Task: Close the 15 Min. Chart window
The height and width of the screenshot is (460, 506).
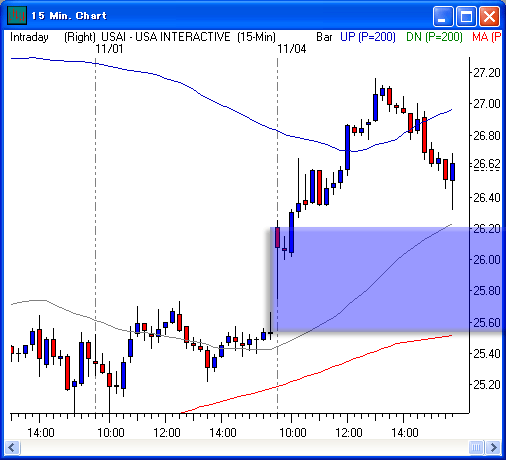Action: click(x=489, y=16)
